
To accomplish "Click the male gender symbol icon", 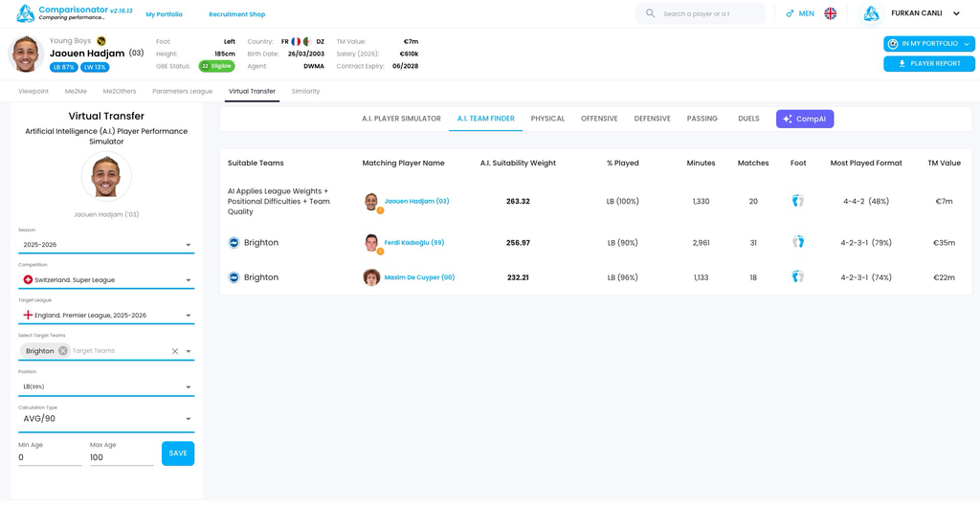I will coord(790,13).
